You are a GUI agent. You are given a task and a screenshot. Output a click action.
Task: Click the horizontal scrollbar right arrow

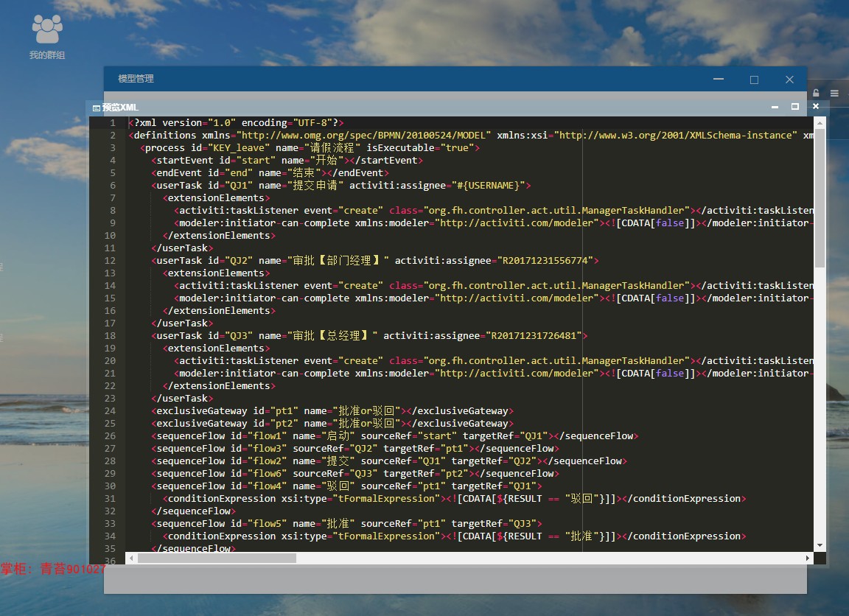807,558
